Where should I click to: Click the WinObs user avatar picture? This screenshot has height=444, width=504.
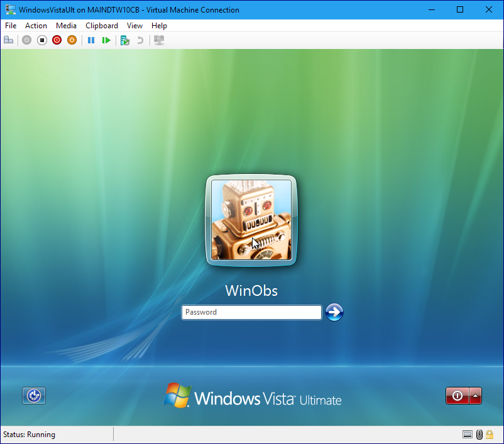tap(251, 219)
